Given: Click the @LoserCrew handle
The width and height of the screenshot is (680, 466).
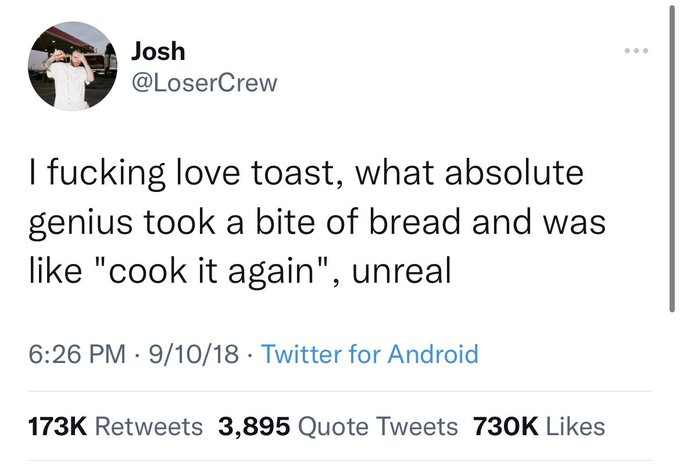Looking at the screenshot, I should (x=204, y=83).
